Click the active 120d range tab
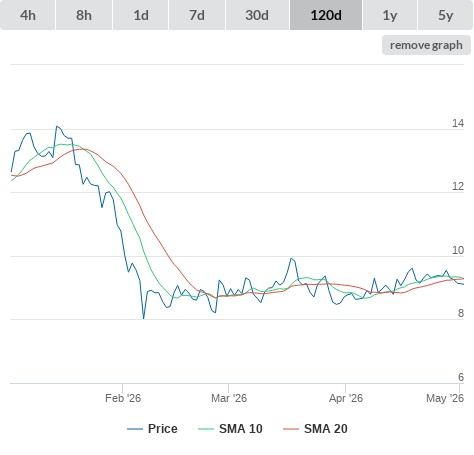 tap(326, 15)
